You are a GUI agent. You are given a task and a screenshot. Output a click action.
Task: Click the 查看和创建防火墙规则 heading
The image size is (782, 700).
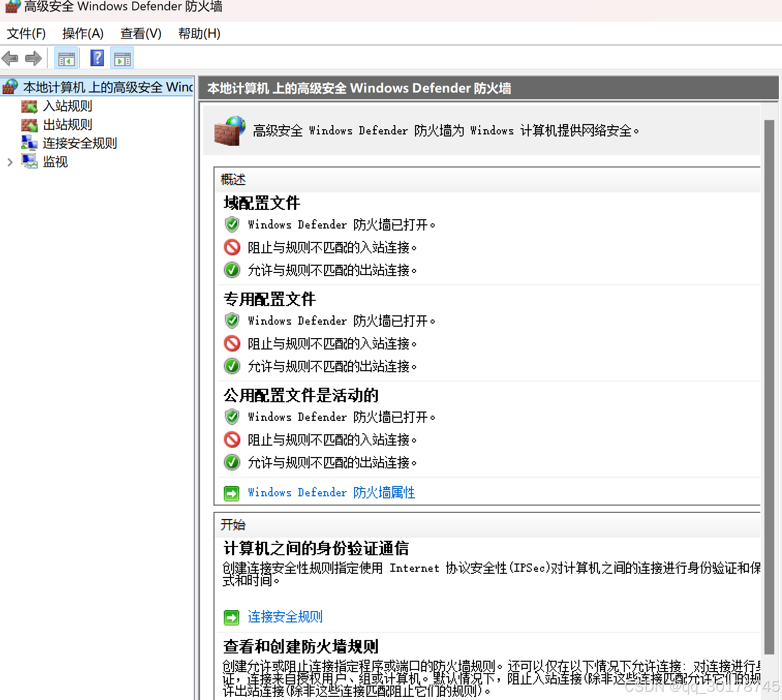[301, 646]
